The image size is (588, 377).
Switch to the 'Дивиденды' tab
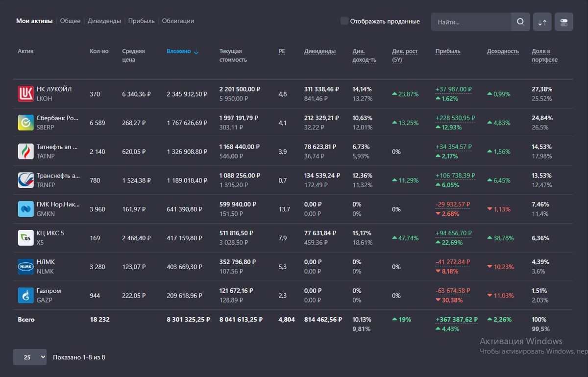(104, 21)
